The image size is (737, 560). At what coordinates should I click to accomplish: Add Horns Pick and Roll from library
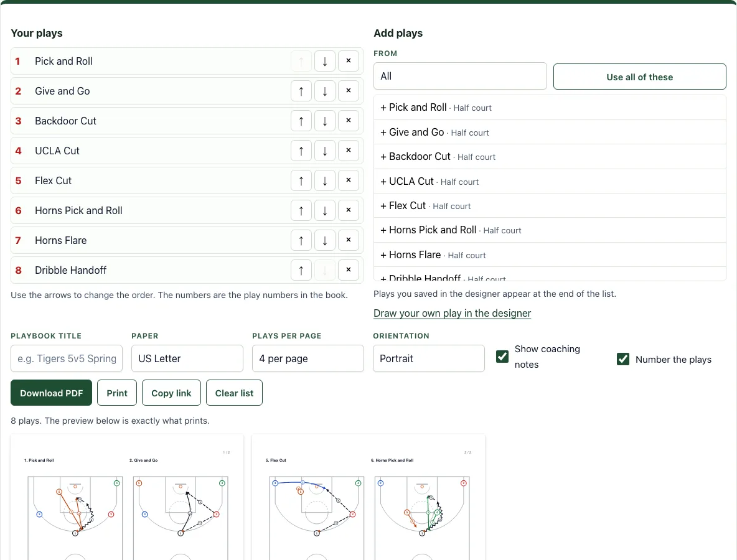pyautogui.click(x=550, y=230)
